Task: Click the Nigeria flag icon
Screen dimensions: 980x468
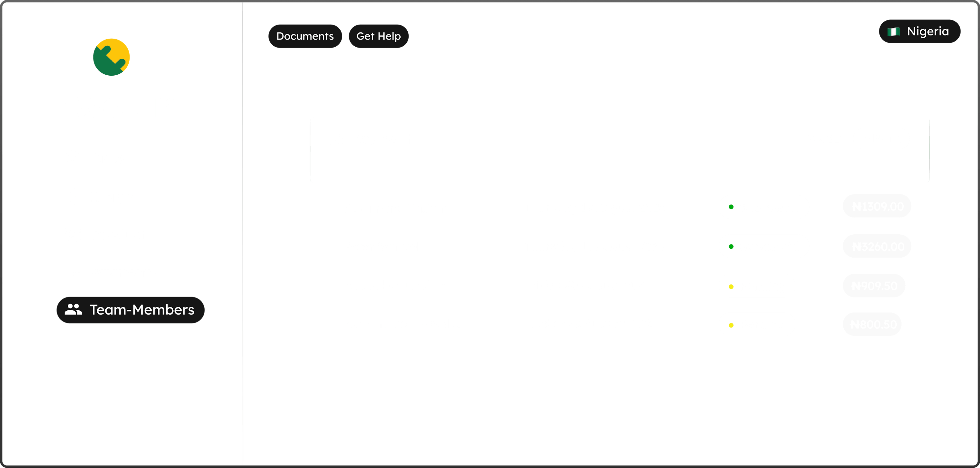Action: [897, 31]
